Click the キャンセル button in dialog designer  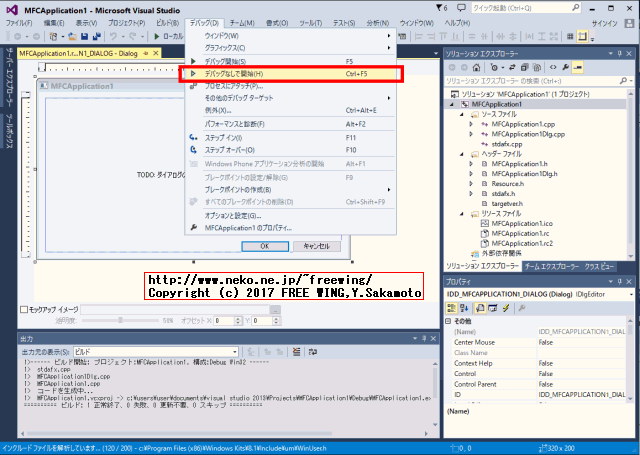(317, 246)
